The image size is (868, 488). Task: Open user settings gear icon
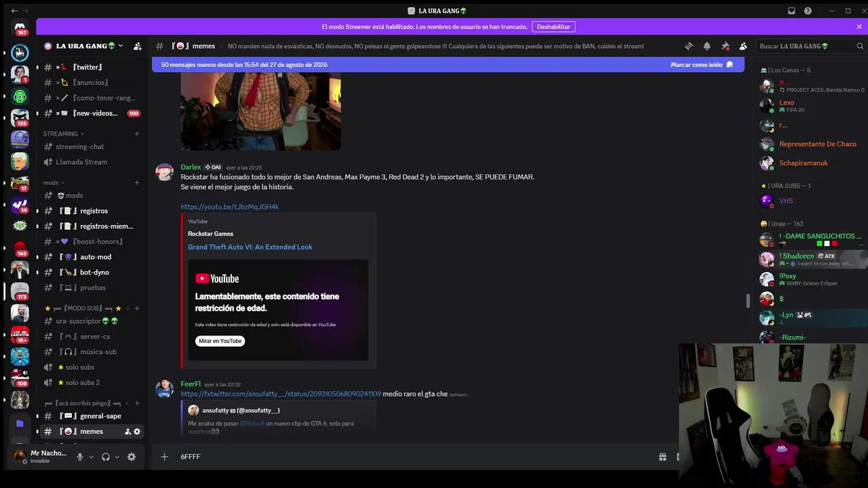point(132,457)
